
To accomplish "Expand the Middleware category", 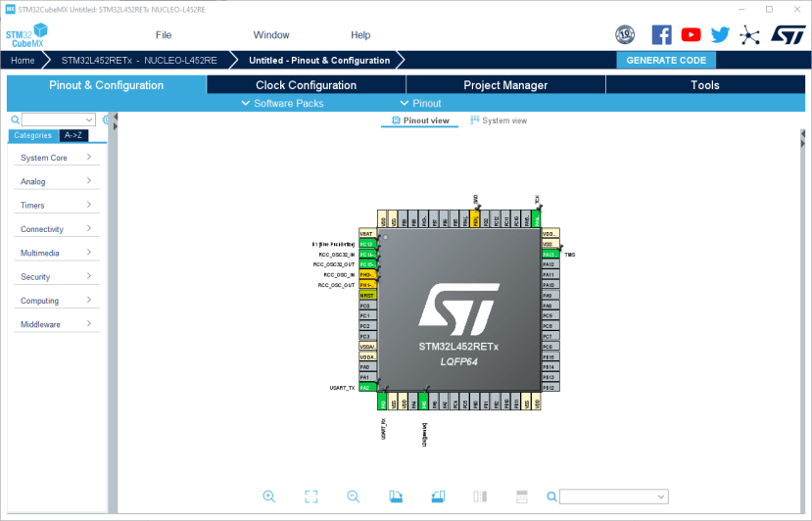I will pos(57,324).
